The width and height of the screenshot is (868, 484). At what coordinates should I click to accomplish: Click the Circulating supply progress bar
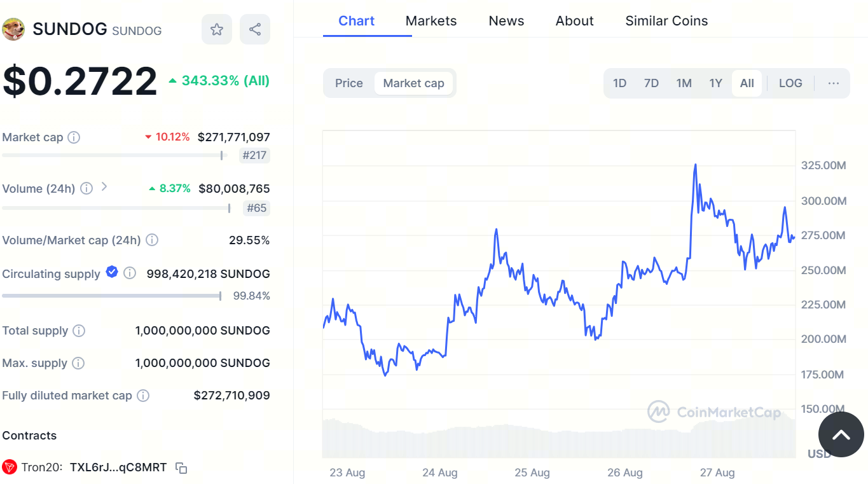click(x=112, y=296)
